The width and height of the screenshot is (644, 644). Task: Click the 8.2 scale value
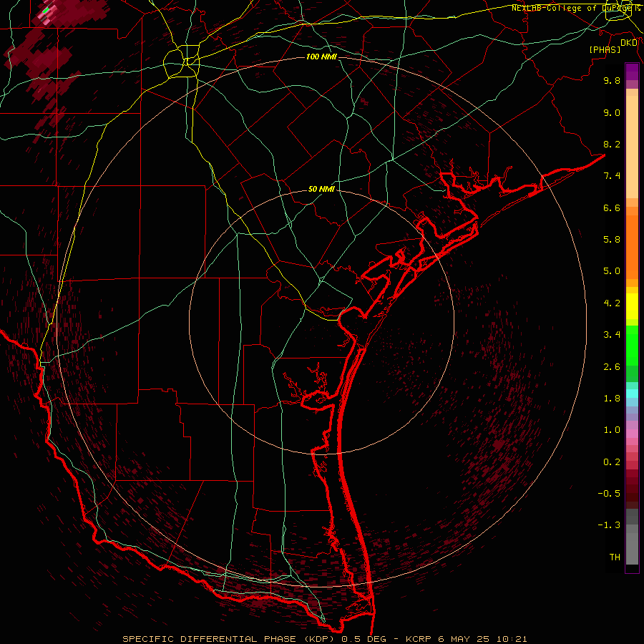point(612,144)
